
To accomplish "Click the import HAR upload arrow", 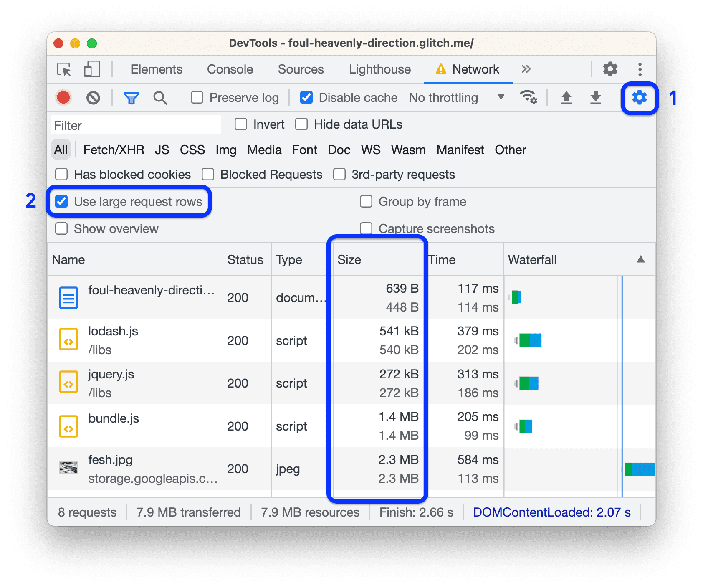I will tap(566, 98).
